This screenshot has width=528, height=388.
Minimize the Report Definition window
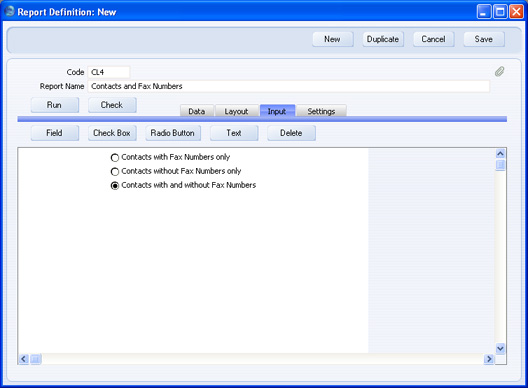click(x=484, y=12)
